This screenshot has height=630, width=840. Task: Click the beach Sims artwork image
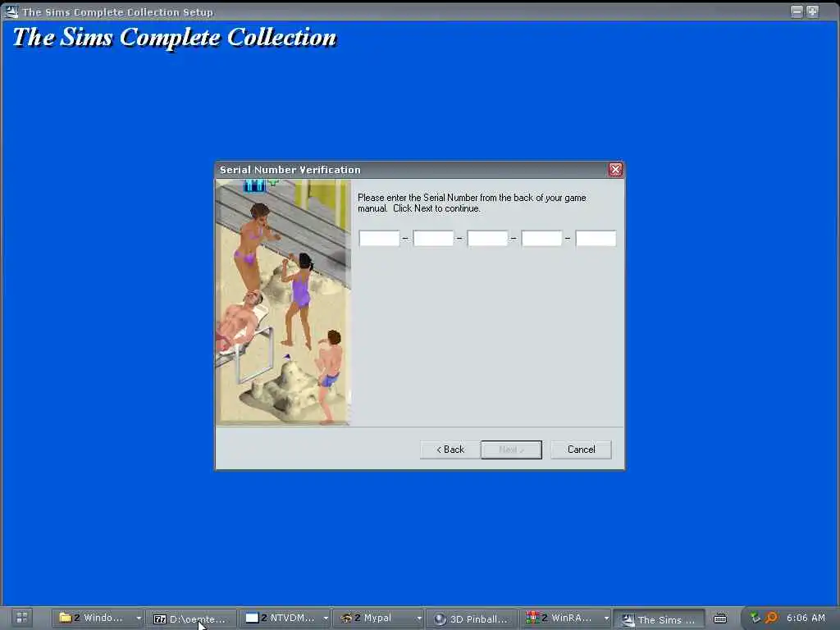tap(283, 303)
